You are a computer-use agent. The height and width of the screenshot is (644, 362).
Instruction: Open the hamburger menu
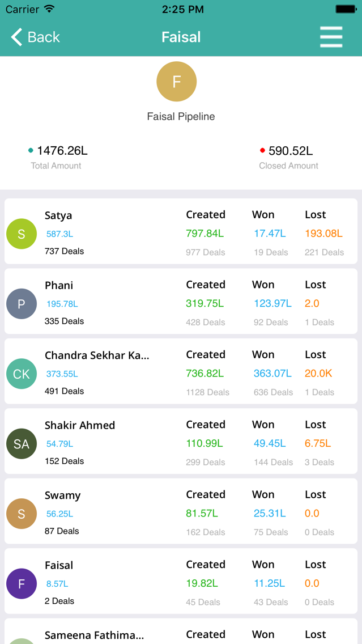pos(331,37)
